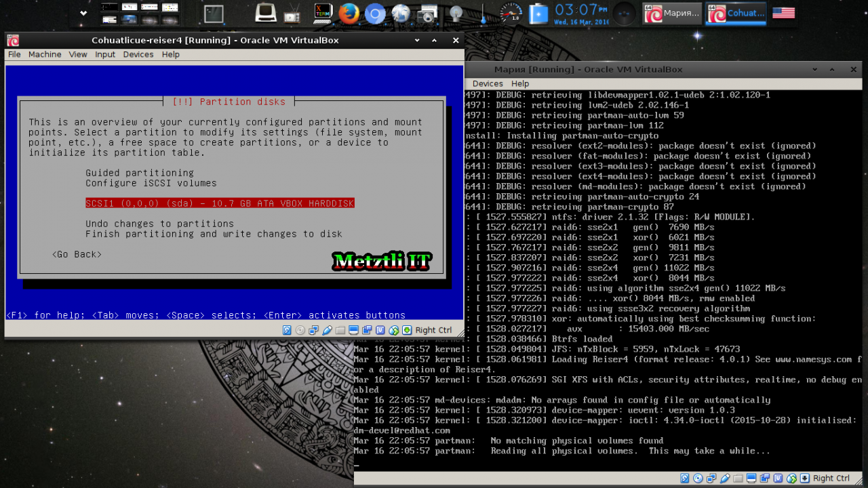
Task: Click CPU chip icon in Мария status bar
Action: 778,479
